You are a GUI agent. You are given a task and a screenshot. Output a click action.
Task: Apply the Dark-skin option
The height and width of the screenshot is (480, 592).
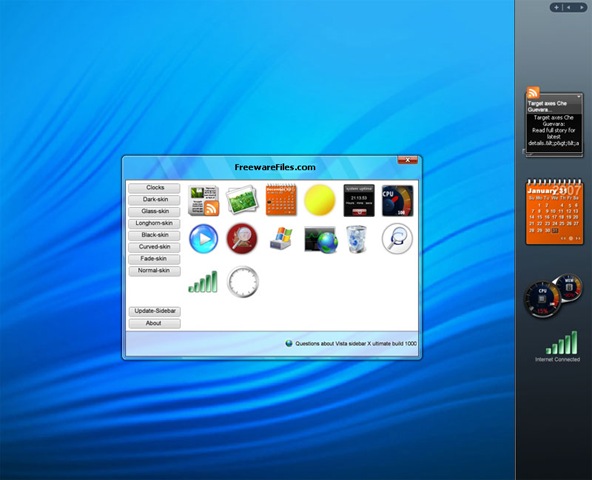click(x=154, y=199)
